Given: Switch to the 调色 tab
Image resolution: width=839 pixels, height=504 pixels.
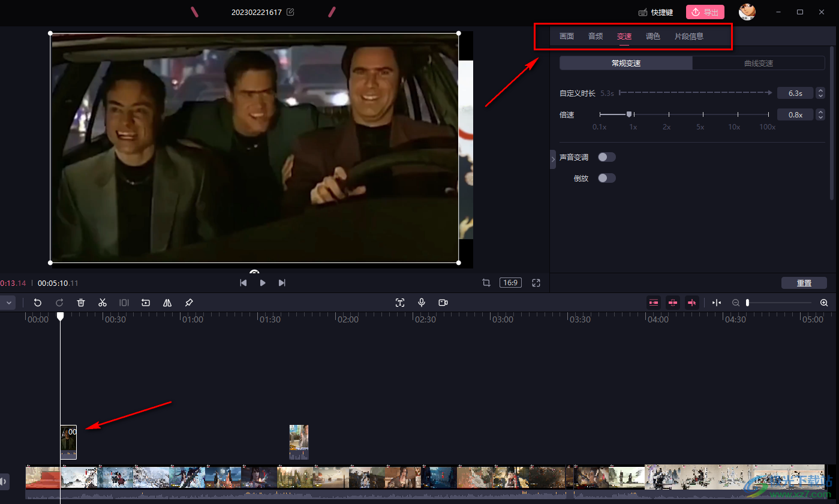Looking at the screenshot, I should tap(653, 36).
